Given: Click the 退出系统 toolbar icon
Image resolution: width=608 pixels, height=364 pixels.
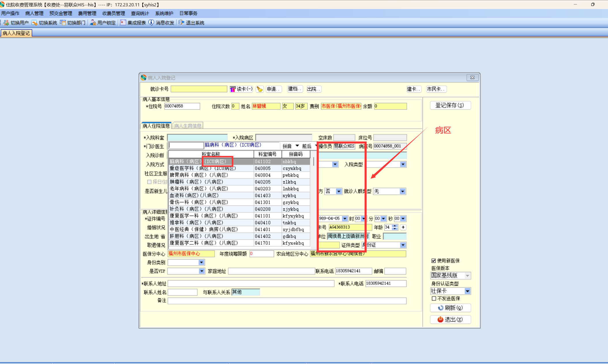Looking at the screenshot, I should click(x=181, y=23).
